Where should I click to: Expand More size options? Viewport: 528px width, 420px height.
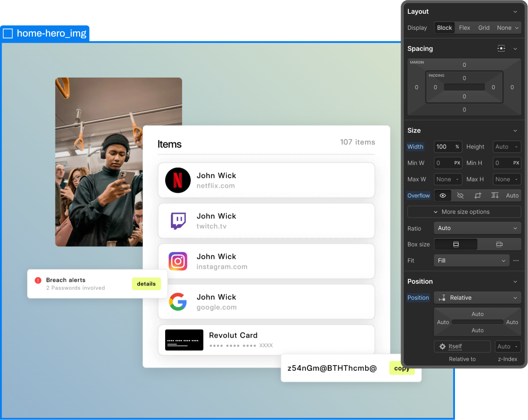pos(464,212)
